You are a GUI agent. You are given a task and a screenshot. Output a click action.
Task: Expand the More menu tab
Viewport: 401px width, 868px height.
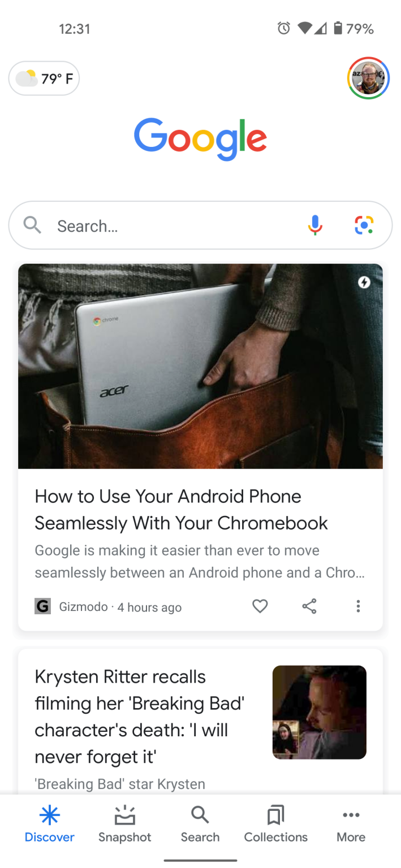[351, 825]
